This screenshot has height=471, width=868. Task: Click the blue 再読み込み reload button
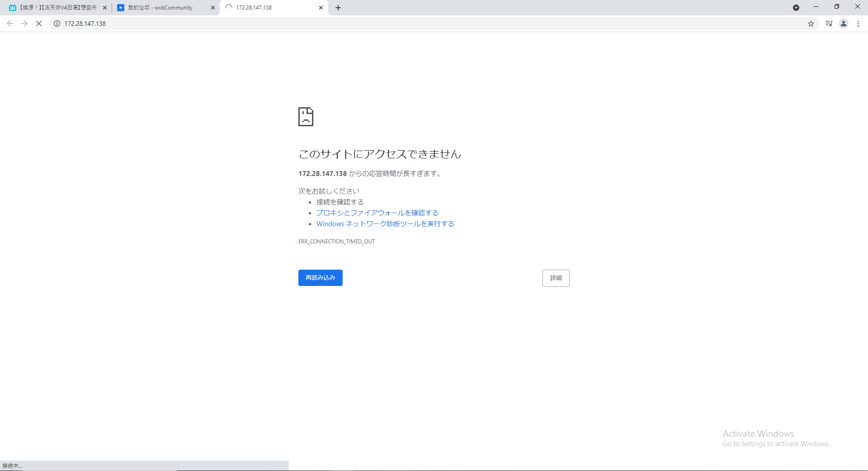(x=320, y=278)
